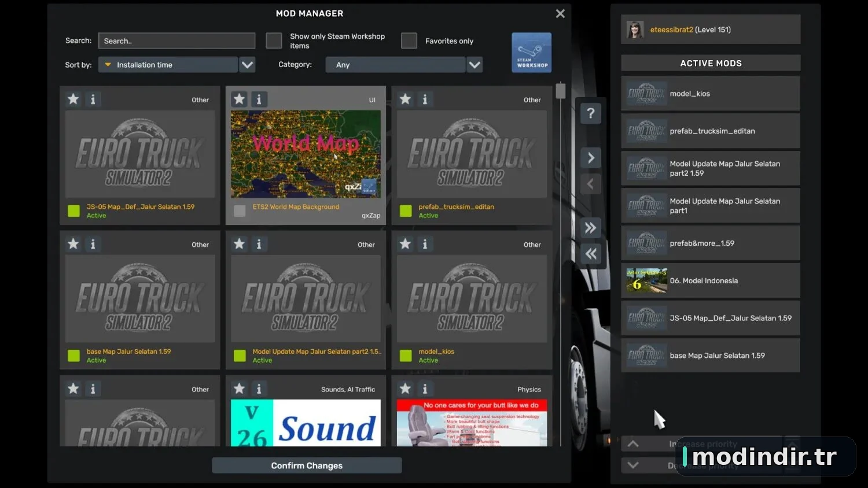Toggle active box for JS-05 Map_Def_Jalur Selatan
This screenshot has width=868, height=488.
coord(73,211)
